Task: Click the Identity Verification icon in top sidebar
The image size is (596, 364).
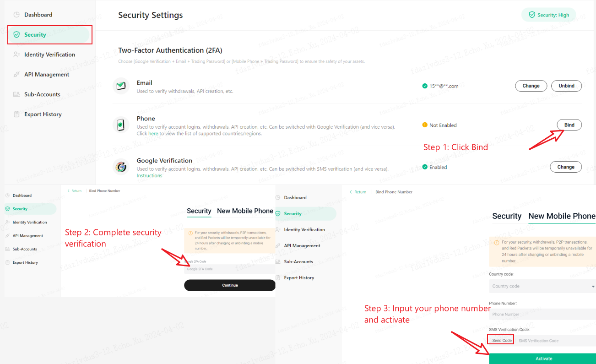Action: click(16, 54)
